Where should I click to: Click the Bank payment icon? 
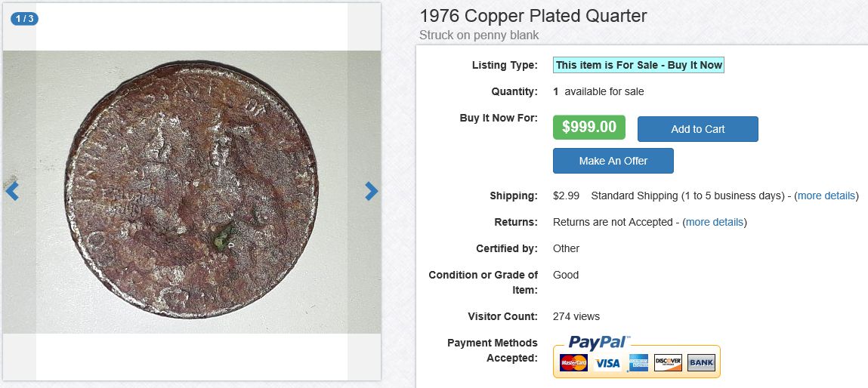[x=701, y=363]
